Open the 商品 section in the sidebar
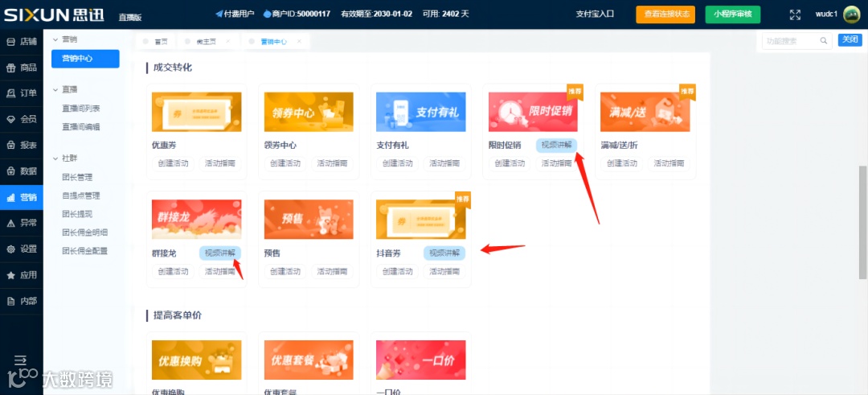This screenshot has width=868, height=395. 22,68
